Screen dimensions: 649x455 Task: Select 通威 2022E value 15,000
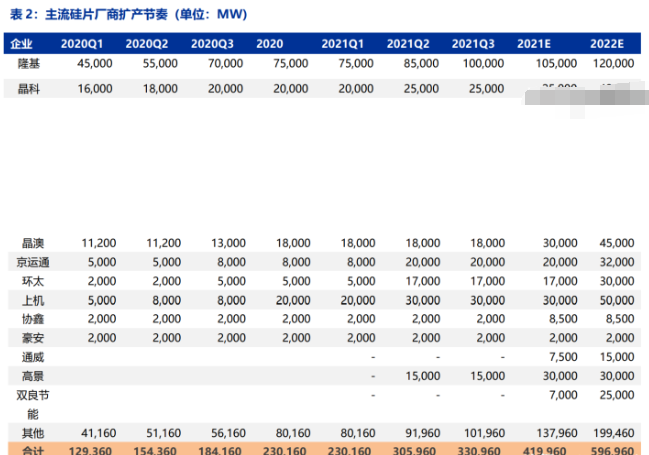pos(617,357)
